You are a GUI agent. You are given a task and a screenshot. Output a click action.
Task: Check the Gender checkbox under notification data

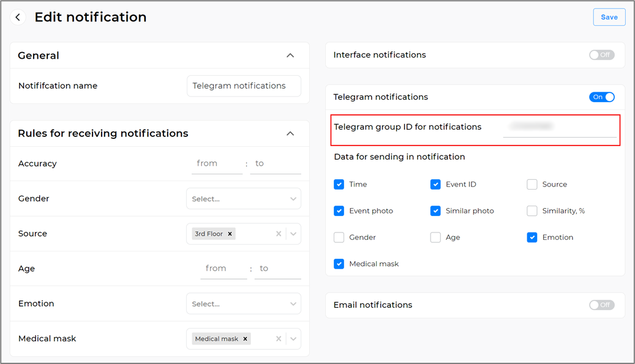click(339, 237)
